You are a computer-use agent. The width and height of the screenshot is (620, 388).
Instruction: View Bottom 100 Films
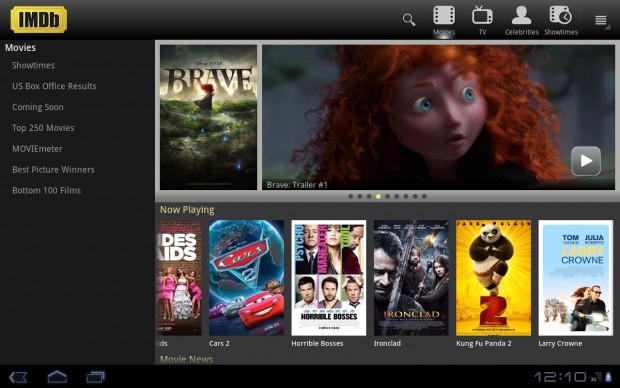46,191
